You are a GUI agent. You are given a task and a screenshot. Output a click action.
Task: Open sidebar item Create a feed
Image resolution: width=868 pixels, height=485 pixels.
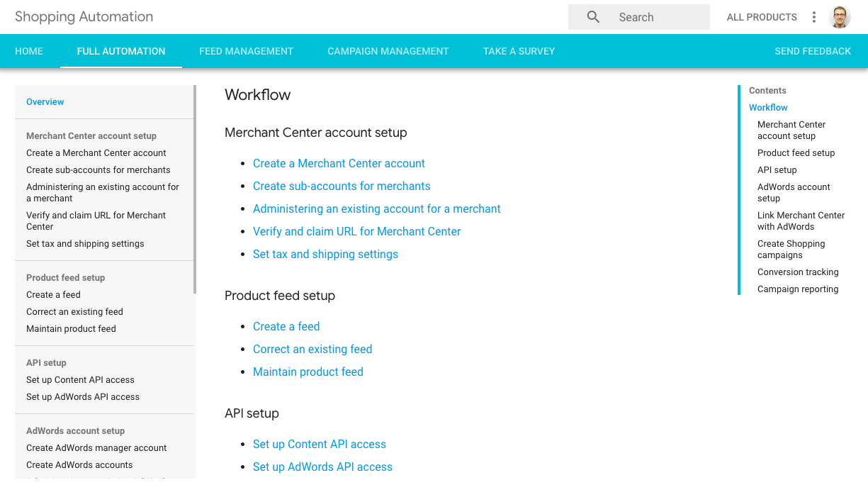pos(53,295)
